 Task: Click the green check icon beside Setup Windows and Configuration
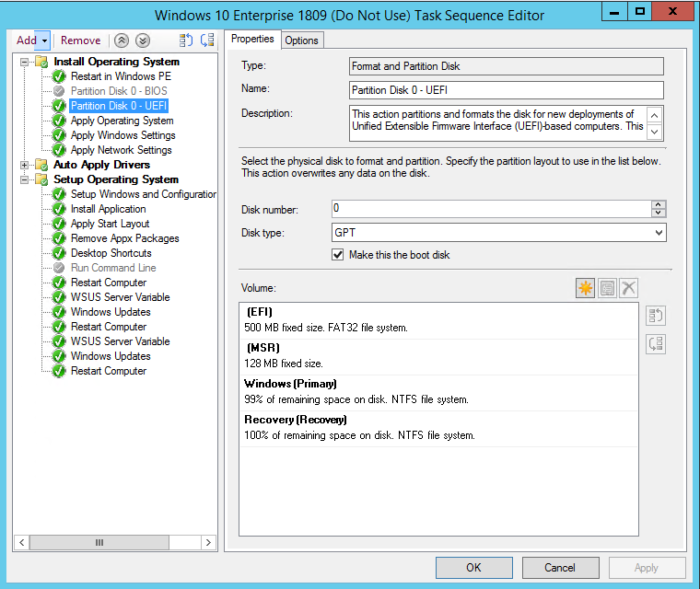pos(59,194)
